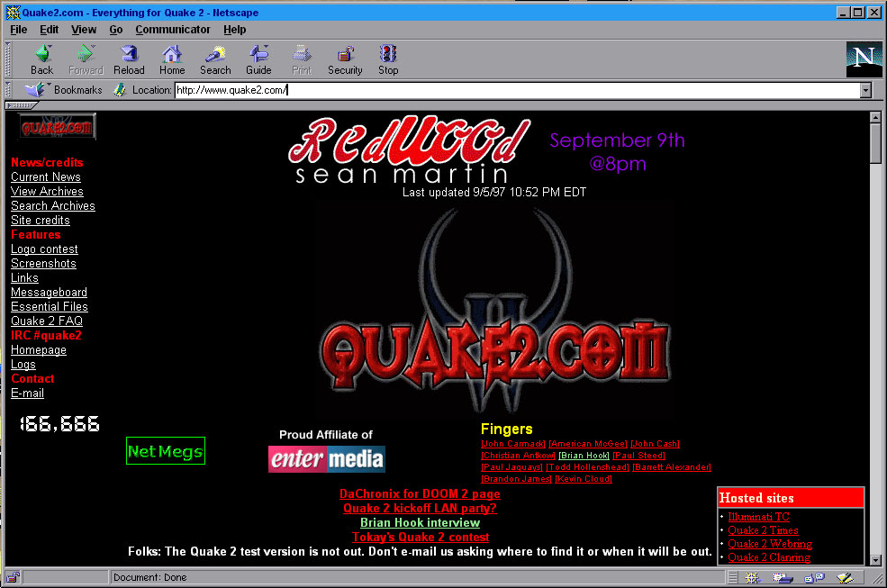Click the small Quake2.com logo in sidebar
The width and height of the screenshot is (887, 588).
coord(57,127)
